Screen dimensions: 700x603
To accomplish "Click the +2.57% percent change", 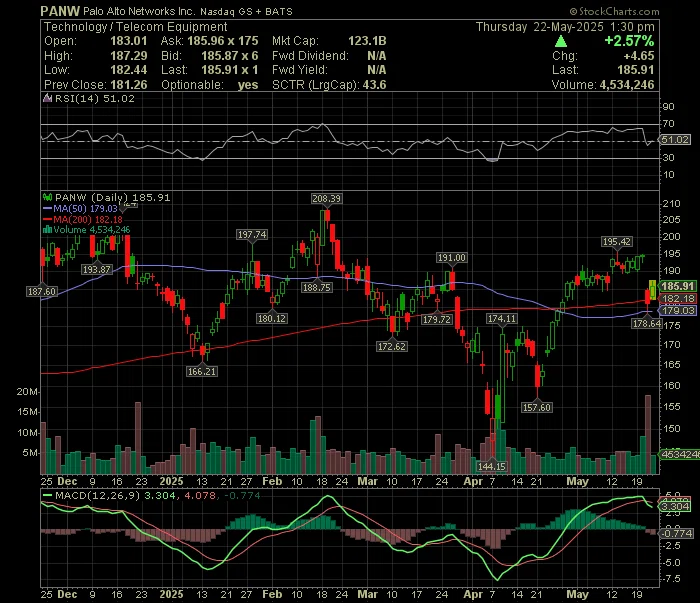I will coord(629,41).
